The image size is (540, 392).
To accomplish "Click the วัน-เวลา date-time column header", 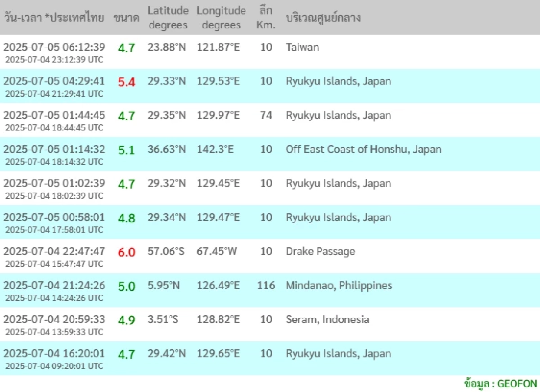I will 54,18.
